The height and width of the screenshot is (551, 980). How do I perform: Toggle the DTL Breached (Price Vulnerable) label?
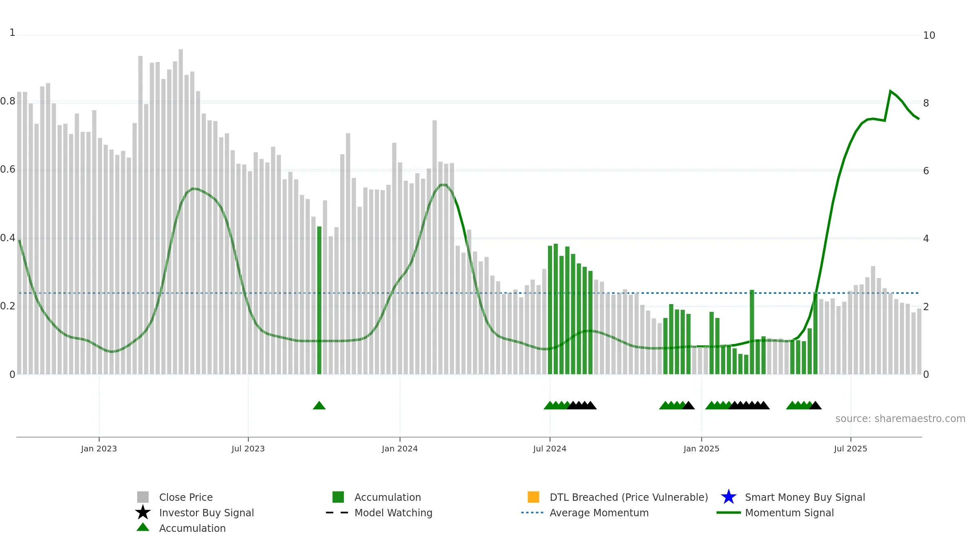point(629,497)
